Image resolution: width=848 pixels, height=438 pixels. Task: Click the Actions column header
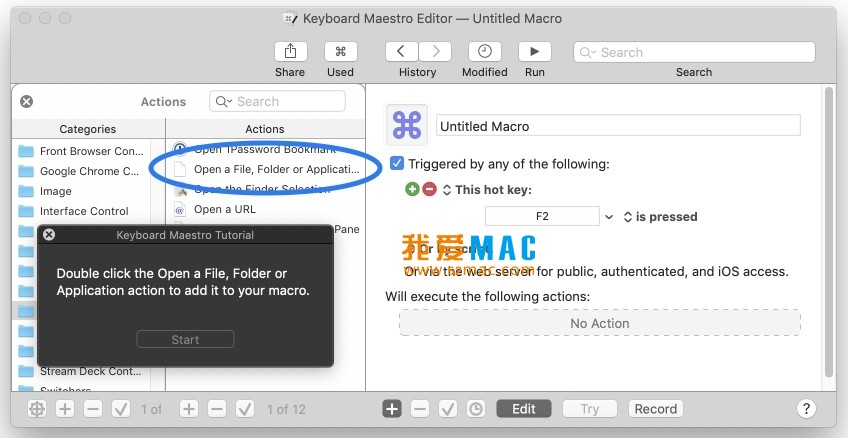(265, 129)
